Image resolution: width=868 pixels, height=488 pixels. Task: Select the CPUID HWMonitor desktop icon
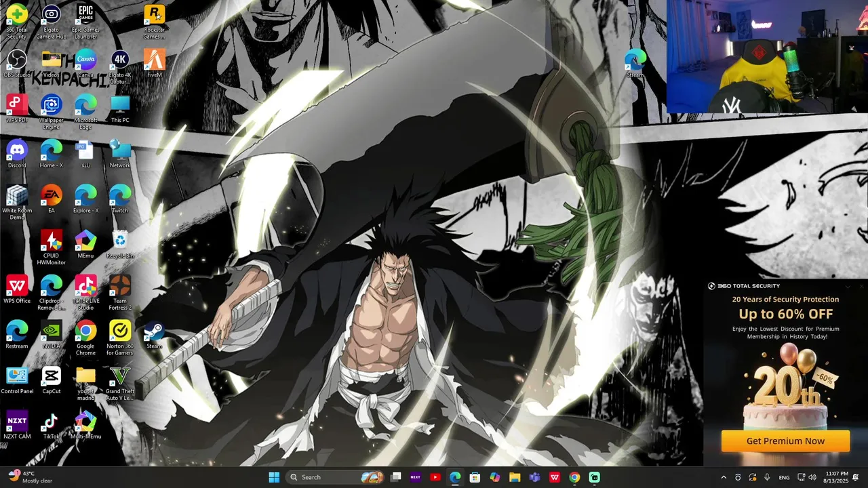[x=52, y=248]
